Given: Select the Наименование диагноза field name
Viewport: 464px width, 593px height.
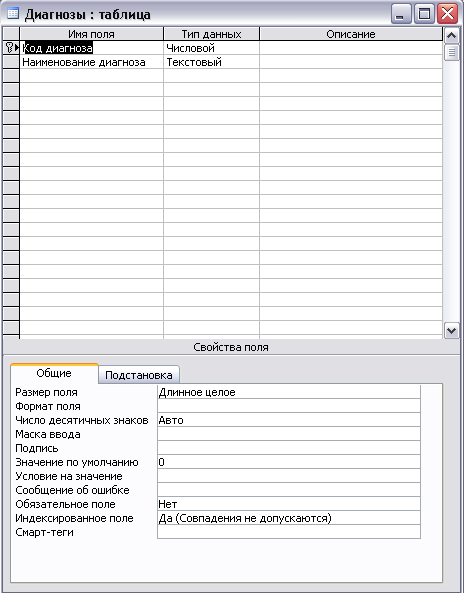Looking at the screenshot, I should pos(84,62).
